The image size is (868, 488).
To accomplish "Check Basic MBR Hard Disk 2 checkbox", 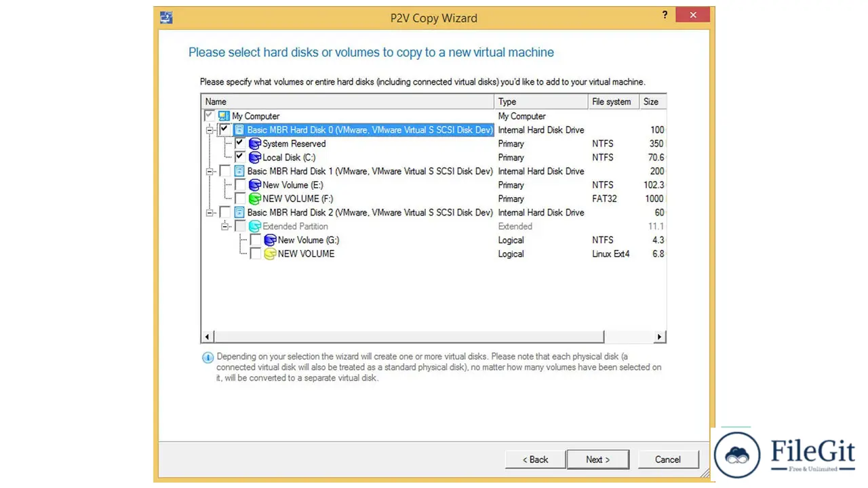I will (224, 212).
